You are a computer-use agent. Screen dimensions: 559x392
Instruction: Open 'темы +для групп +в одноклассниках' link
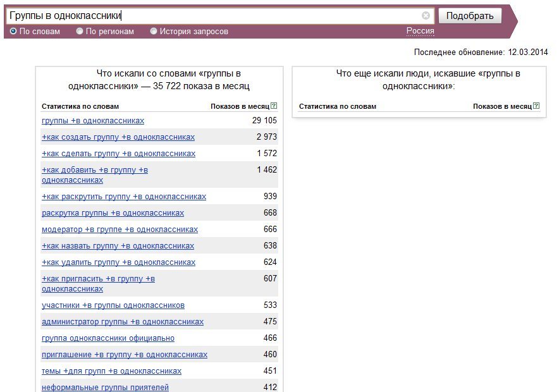pyautogui.click(x=111, y=371)
